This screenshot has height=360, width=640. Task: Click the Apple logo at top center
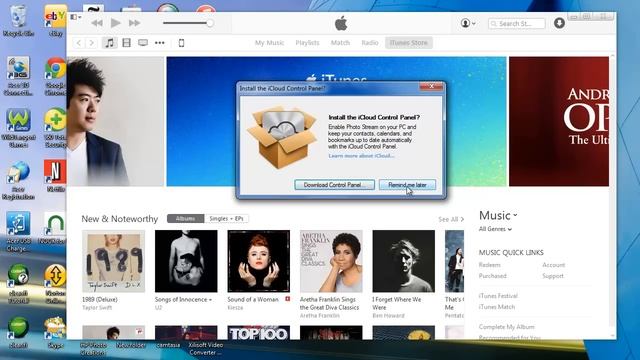click(x=341, y=23)
